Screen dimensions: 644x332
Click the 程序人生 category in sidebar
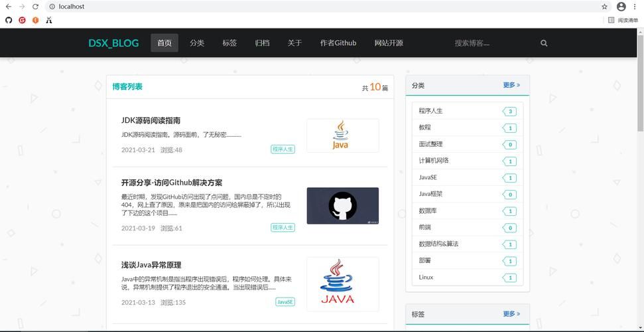coord(430,111)
